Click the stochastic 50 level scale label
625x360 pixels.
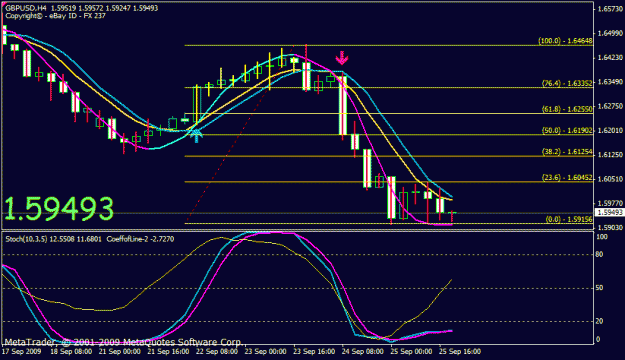(x=599, y=287)
